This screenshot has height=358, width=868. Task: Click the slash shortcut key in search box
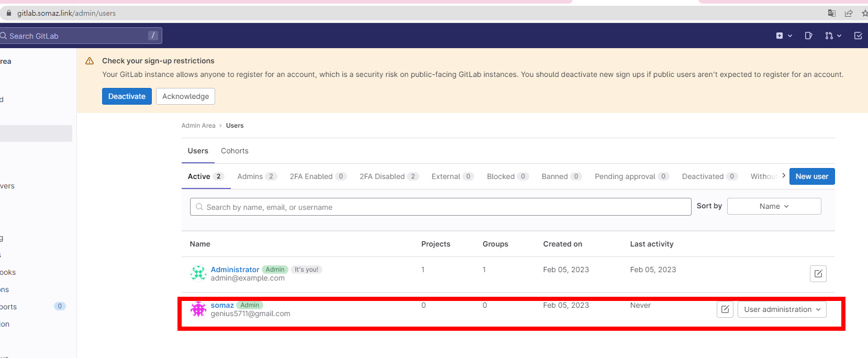point(153,36)
